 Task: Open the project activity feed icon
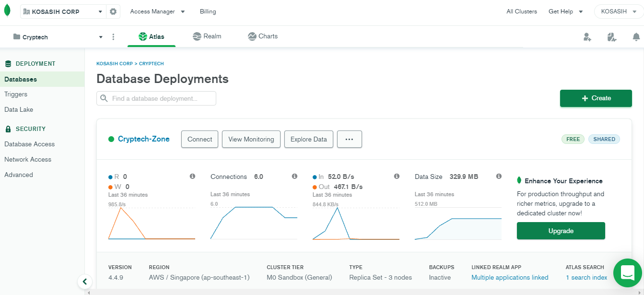[611, 37]
